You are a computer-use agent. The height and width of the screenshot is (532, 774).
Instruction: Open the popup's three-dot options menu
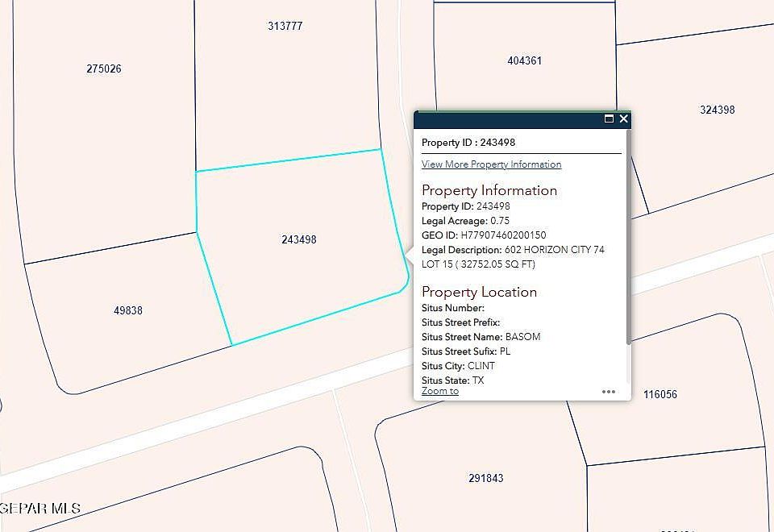coord(609,392)
